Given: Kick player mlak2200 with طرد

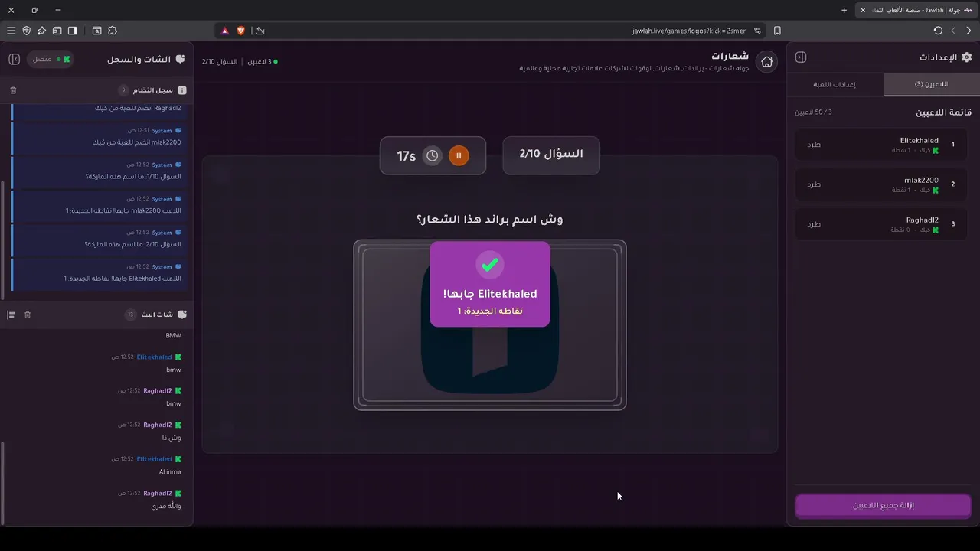Looking at the screenshot, I should tap(813, 184).
